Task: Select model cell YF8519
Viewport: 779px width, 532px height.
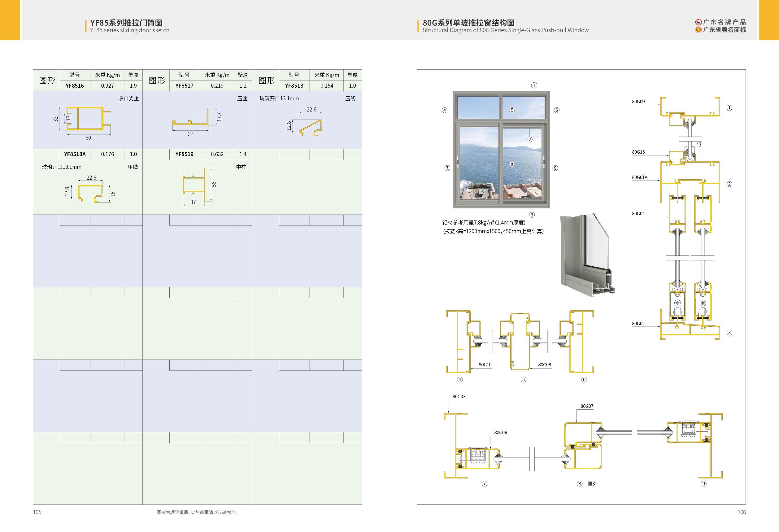Action: pos(184,154)
